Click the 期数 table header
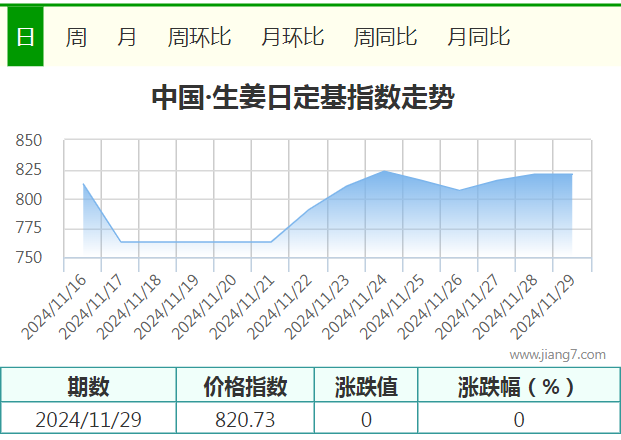The width and height of the screenshot is (621, 440). click(x=88, y=386)
